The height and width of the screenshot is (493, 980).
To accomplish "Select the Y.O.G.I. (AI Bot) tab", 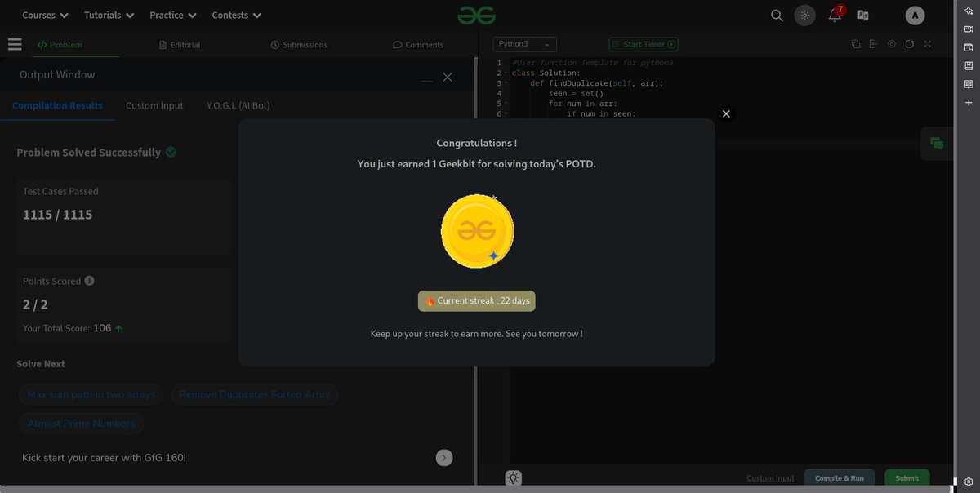I will 238,105.
